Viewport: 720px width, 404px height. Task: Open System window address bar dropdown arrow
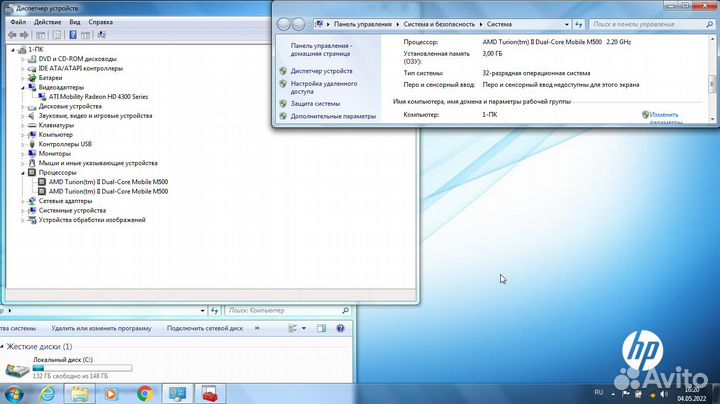[567, 24]
